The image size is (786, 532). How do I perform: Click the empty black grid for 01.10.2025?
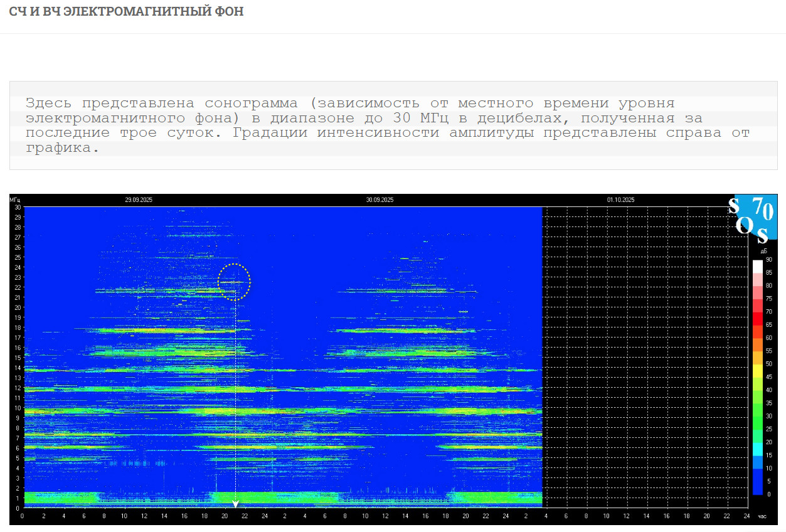click(x=644, y=358)
